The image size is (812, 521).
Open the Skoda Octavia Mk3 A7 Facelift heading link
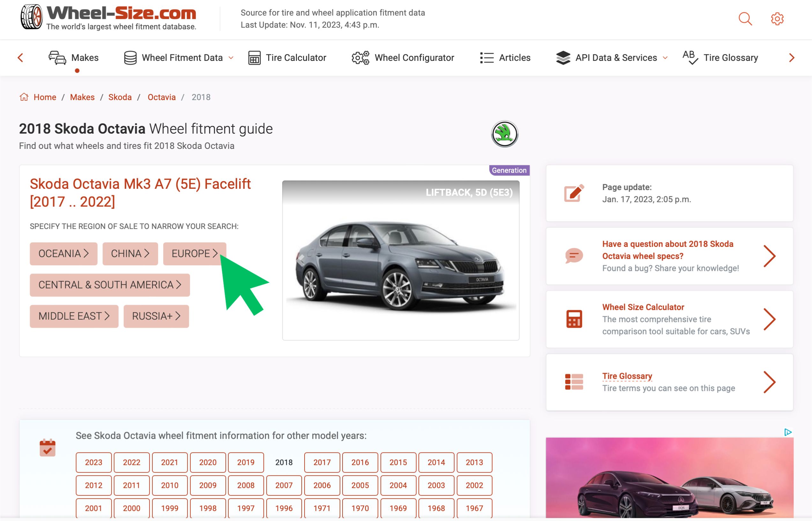(140, 193)
